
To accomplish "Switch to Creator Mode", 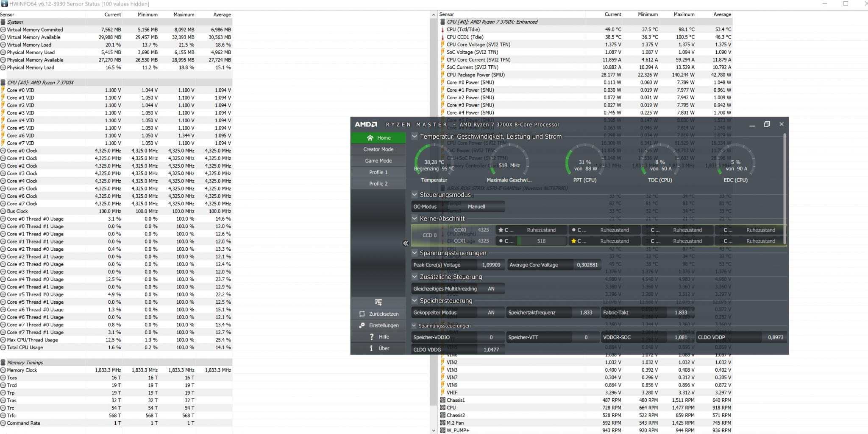I will pyautogui.click(x=378, y=149).
